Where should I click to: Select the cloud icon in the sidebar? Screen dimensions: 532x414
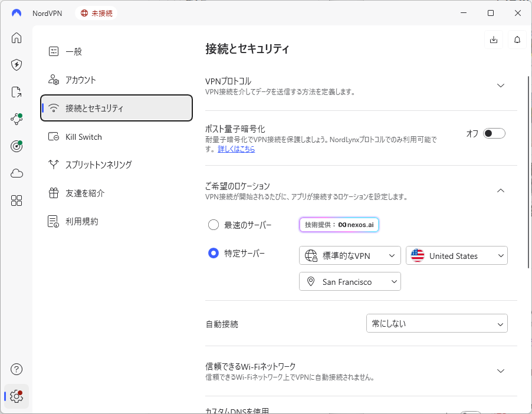tap(16, 173)
